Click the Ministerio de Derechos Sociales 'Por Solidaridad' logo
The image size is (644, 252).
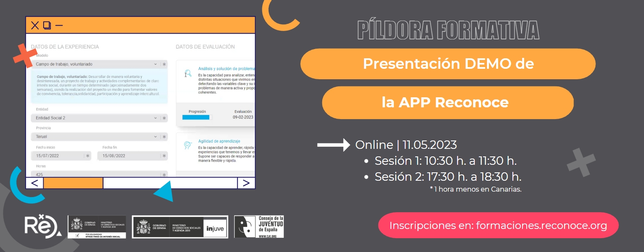97,227
